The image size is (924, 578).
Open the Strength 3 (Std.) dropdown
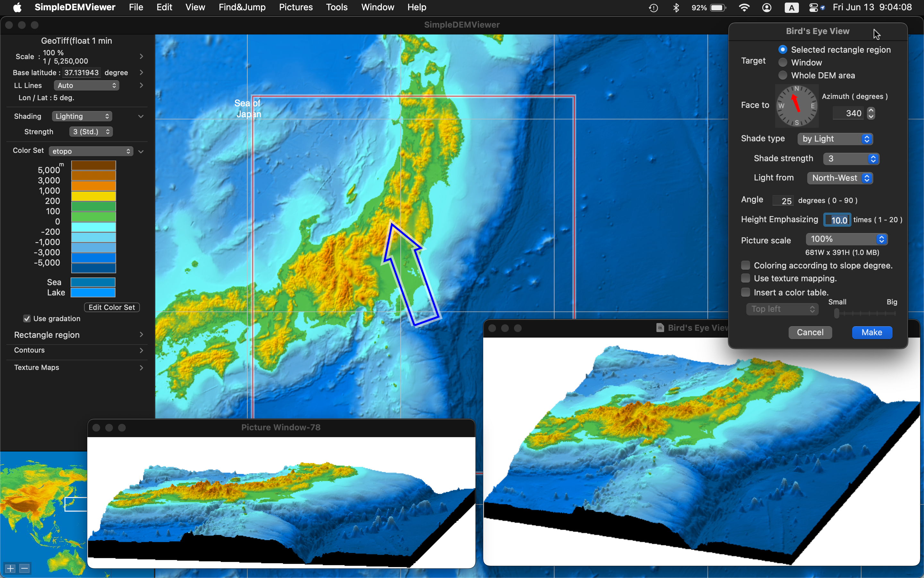point(91,132)
